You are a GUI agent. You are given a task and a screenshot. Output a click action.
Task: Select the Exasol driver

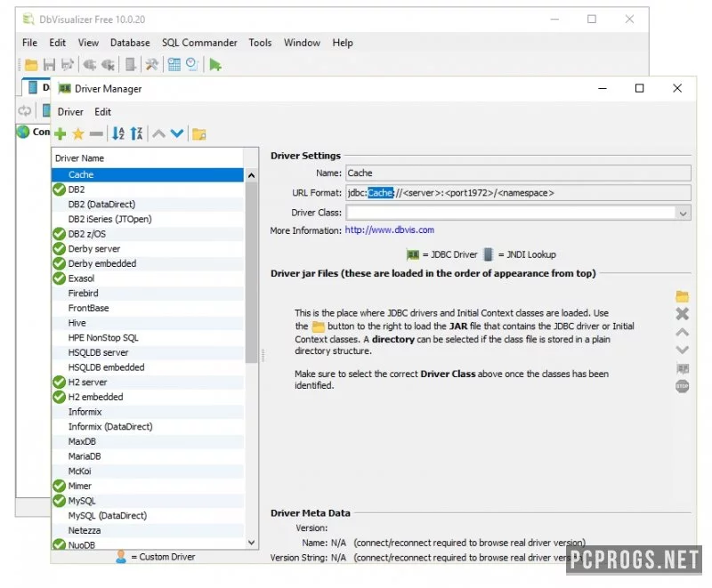[x=148, y=278]
